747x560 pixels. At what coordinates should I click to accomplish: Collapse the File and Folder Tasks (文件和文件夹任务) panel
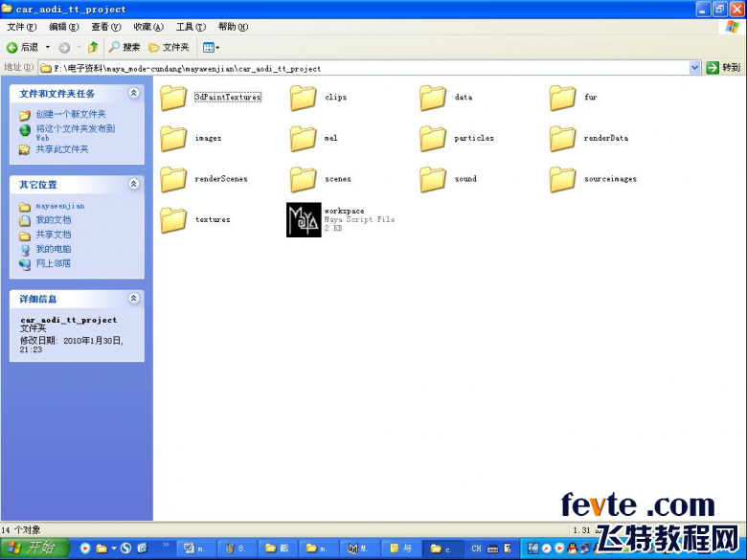134,93
